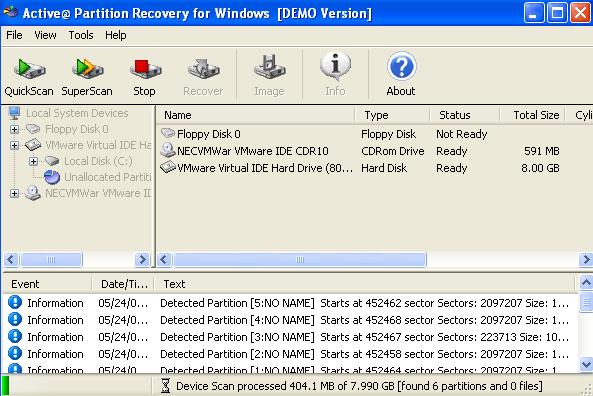This screenshot has height=396, width=593.
Task: Click info icon of partition 3 event
Action: click(15, 337)
